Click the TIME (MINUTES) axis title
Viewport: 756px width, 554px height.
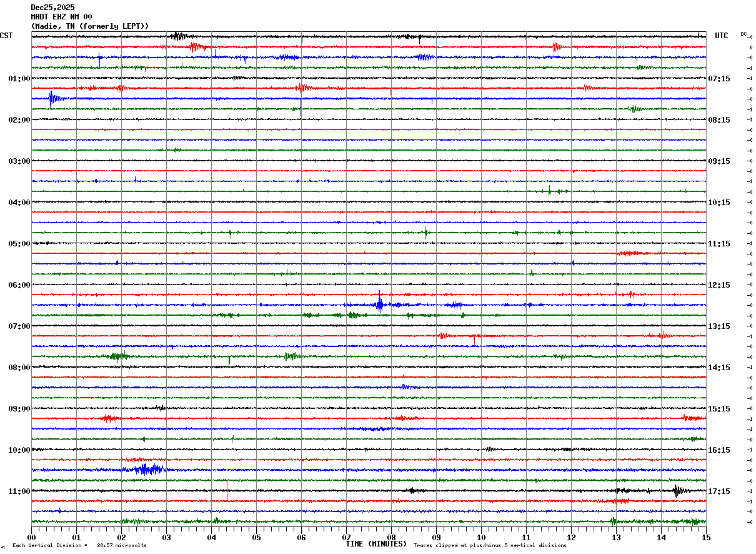click(376, 544)
